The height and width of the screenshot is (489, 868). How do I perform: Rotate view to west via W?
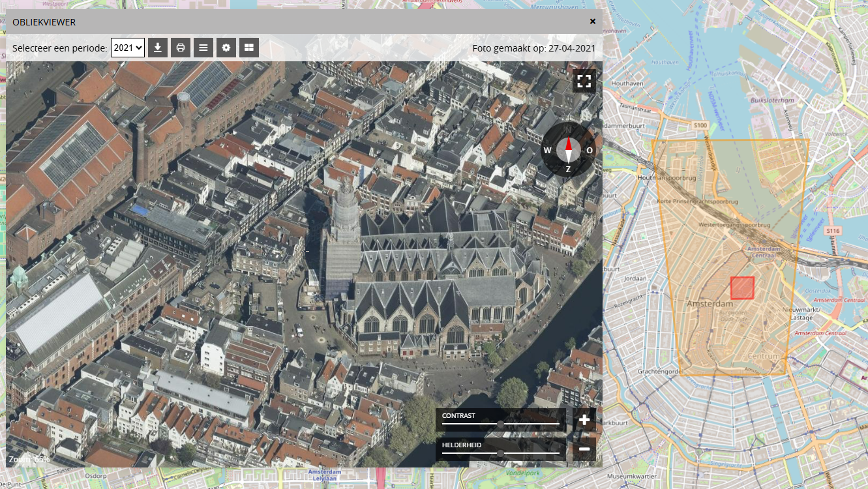pyautogui.click(x=548, y=151)
